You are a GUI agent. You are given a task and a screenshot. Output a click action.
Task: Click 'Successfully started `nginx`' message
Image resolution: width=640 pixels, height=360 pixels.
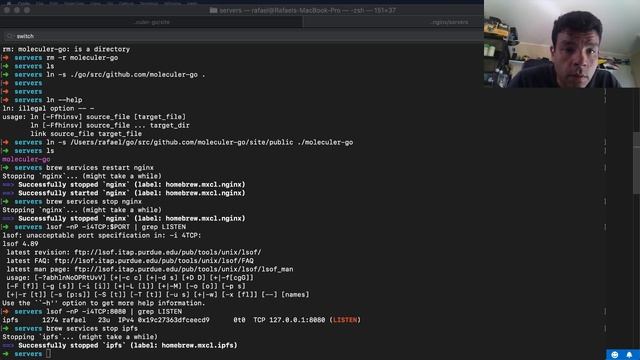[x=132, y=193]
